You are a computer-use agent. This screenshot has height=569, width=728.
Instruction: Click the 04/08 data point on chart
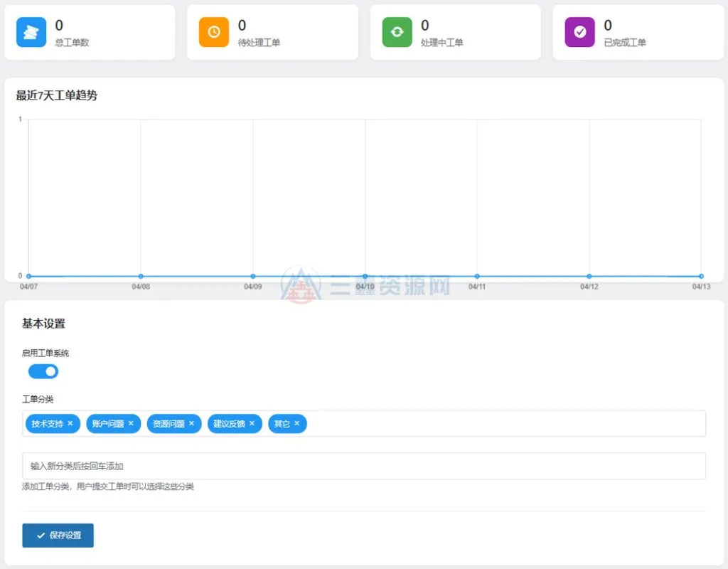[141, 276]
